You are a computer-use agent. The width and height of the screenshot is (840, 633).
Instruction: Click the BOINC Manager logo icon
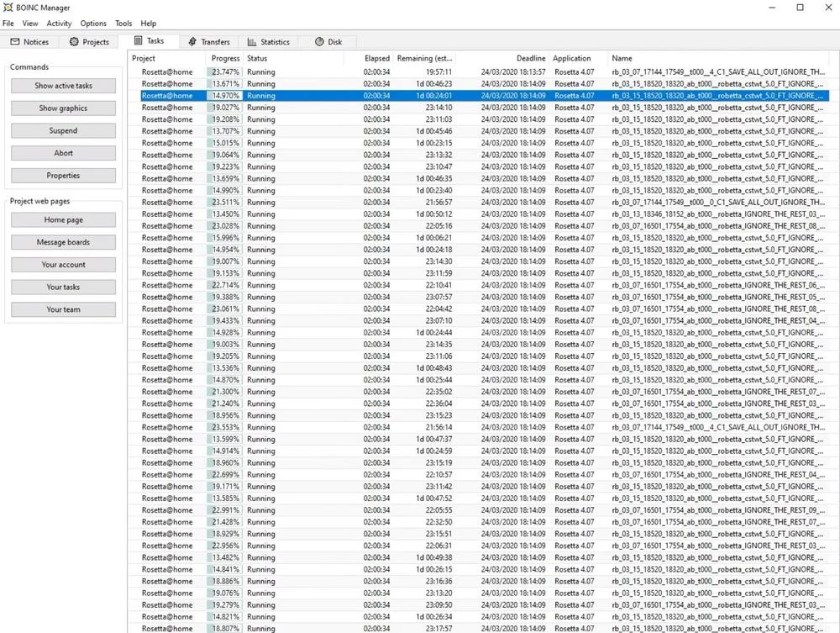(8, 8)
